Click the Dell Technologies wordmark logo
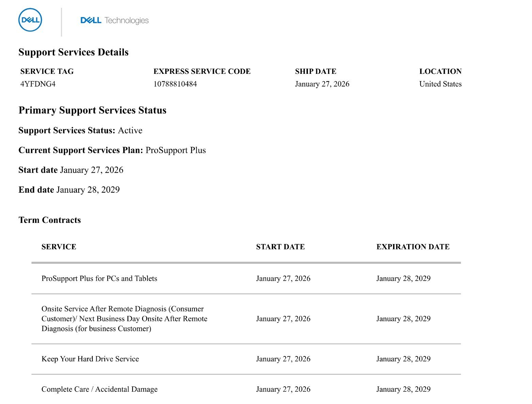The height and width of the screenshot is (404, 532). click(x=114, y=20)
